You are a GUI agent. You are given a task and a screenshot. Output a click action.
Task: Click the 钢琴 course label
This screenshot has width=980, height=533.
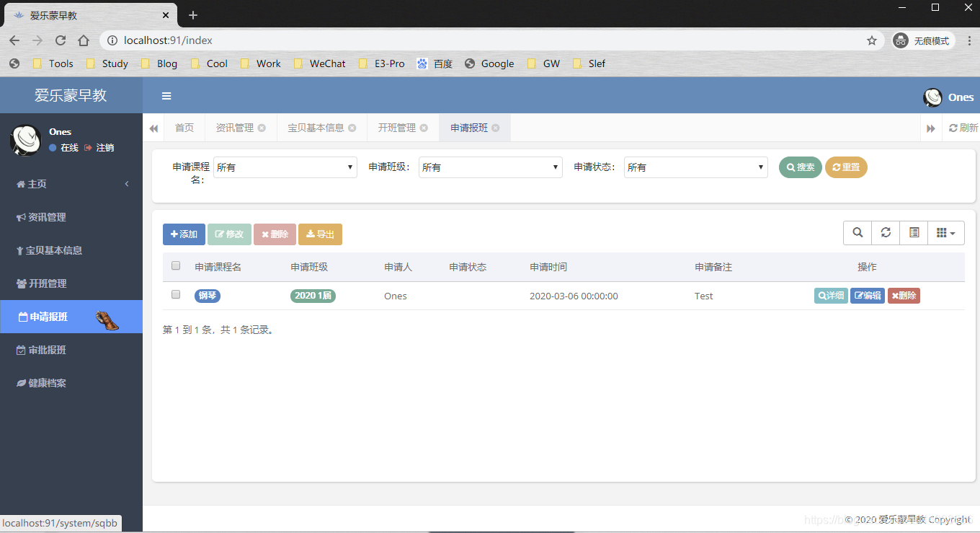tap(208, 296)
